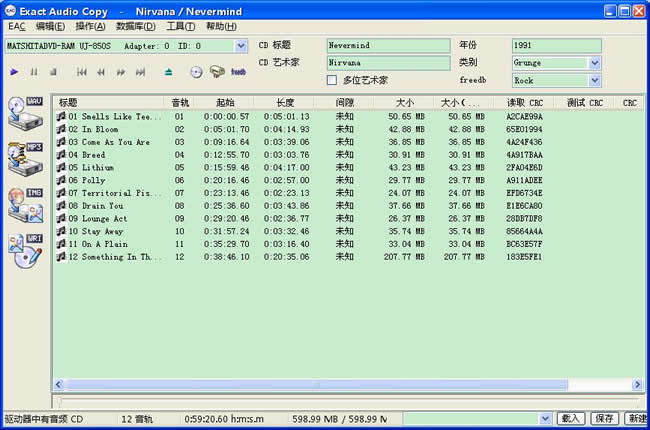Viewport: 650px width, 430px height.
Task: Sort by the 测试 CRC column header
Action: coord(585,102)
